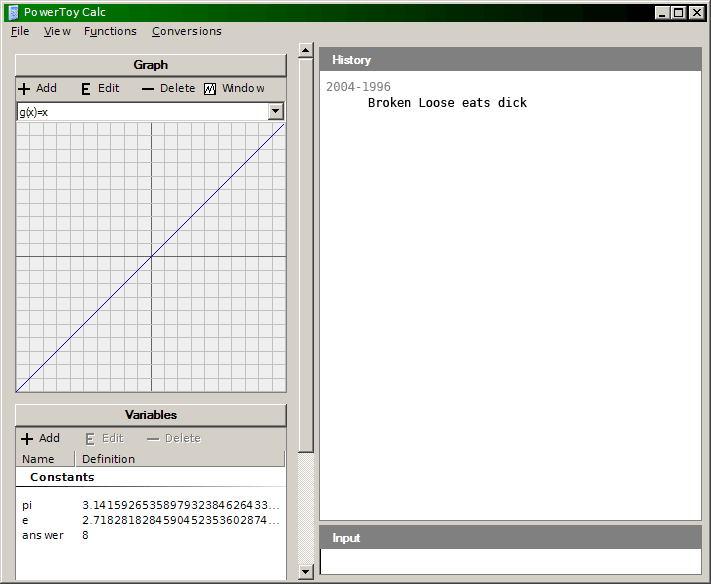
Task: Sort by the Name column header
Action: pos(45,459)
